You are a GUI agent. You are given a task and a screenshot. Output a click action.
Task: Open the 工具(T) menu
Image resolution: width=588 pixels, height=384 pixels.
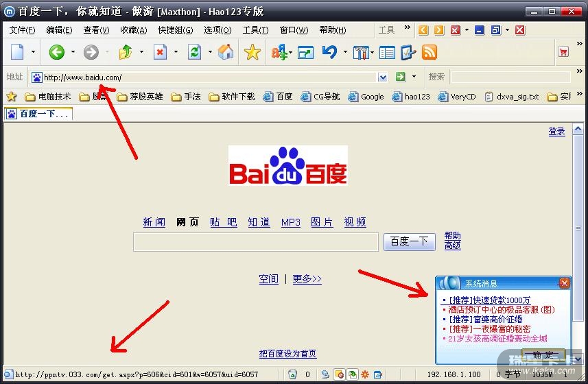point(255,30)
